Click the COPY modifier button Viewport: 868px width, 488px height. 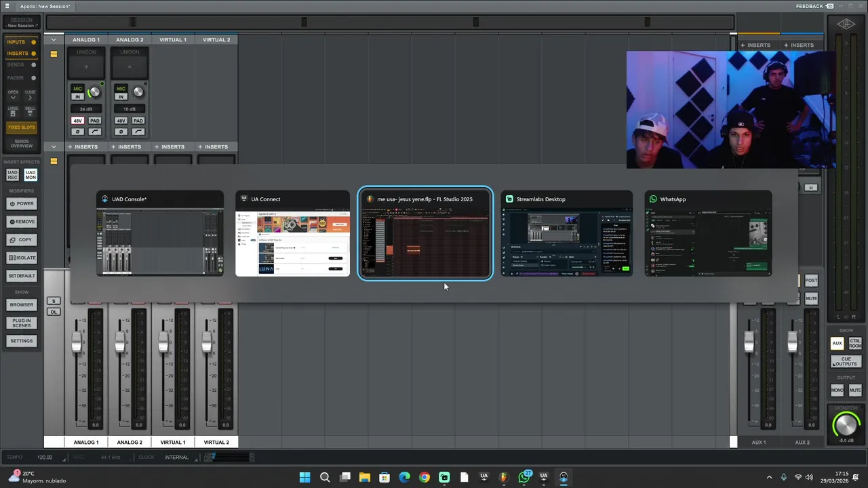click(21, 240)
